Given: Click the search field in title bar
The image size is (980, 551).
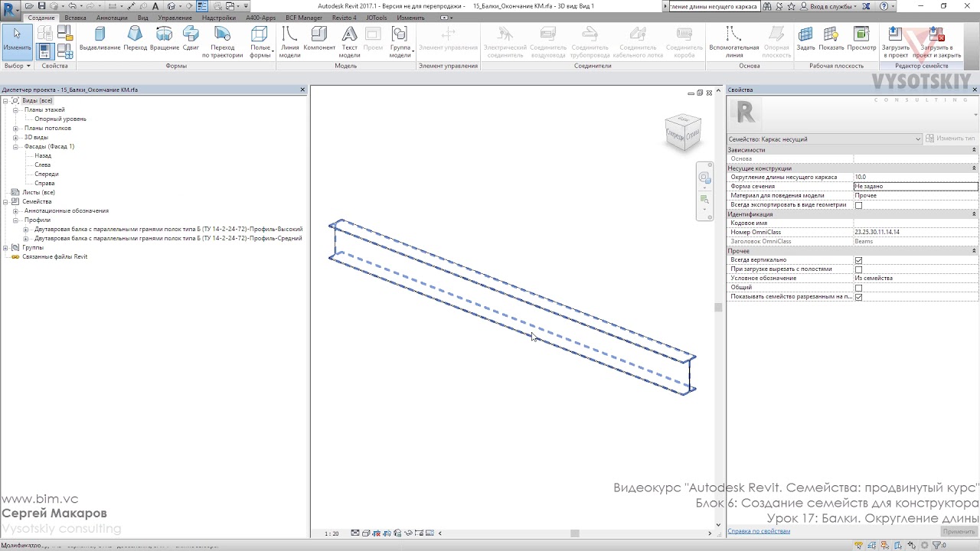Looking at the screenshot, I should pyautogui.click(x=714, y=6).
